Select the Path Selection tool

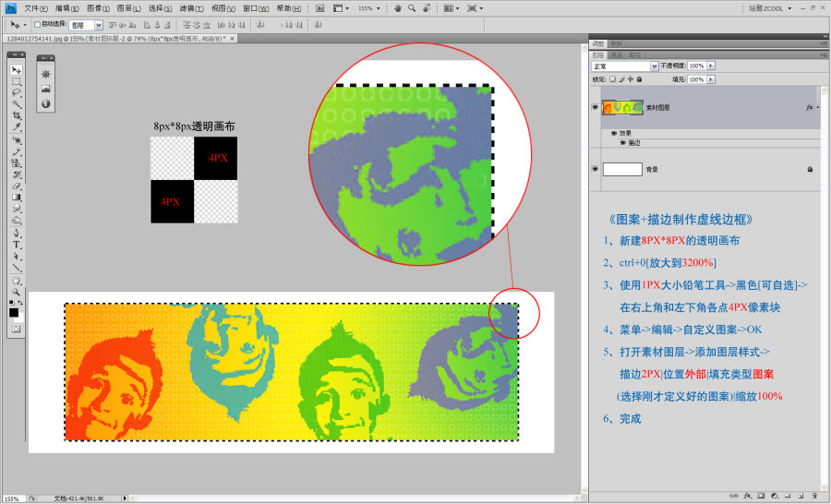tap(17, 256)
